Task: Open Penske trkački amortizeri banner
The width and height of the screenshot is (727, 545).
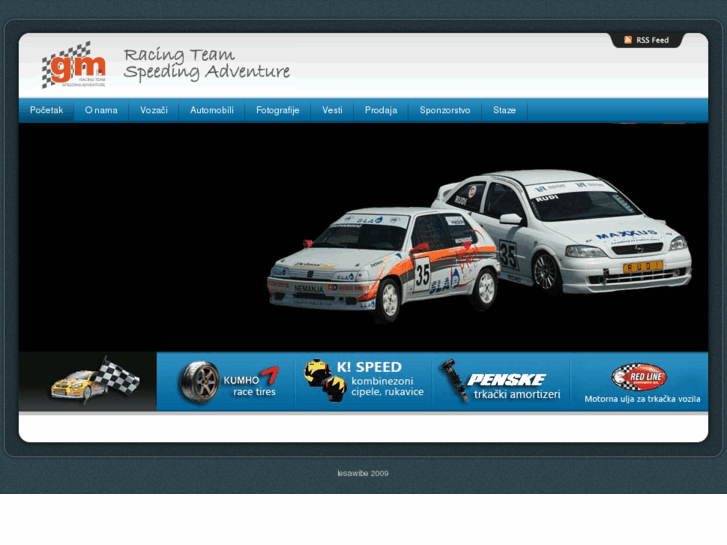Action: tap(501, 381)
